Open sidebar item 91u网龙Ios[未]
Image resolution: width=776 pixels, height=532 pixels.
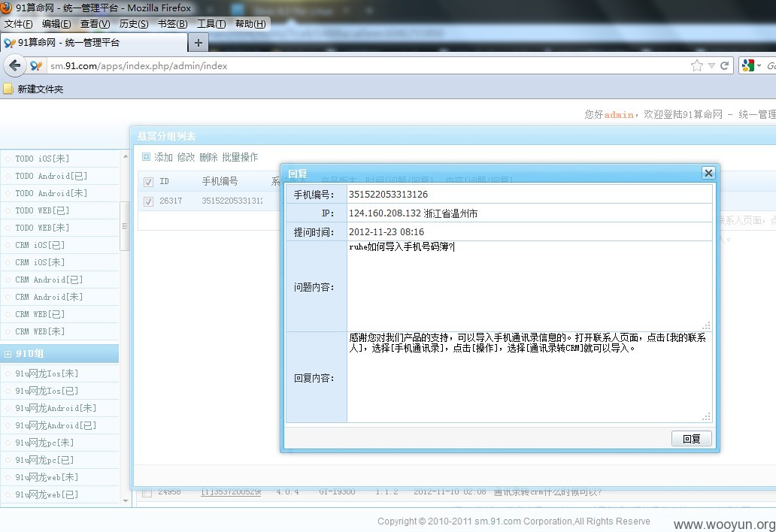(x=47, y=373)
